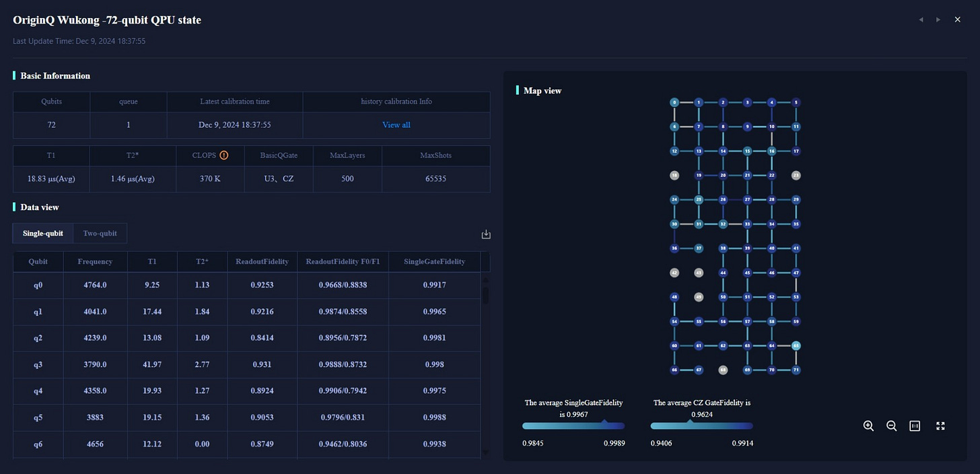Screen dimensions: 980x474
Task: Select qubit node 0 on the map
Action: tap(674, 102)
